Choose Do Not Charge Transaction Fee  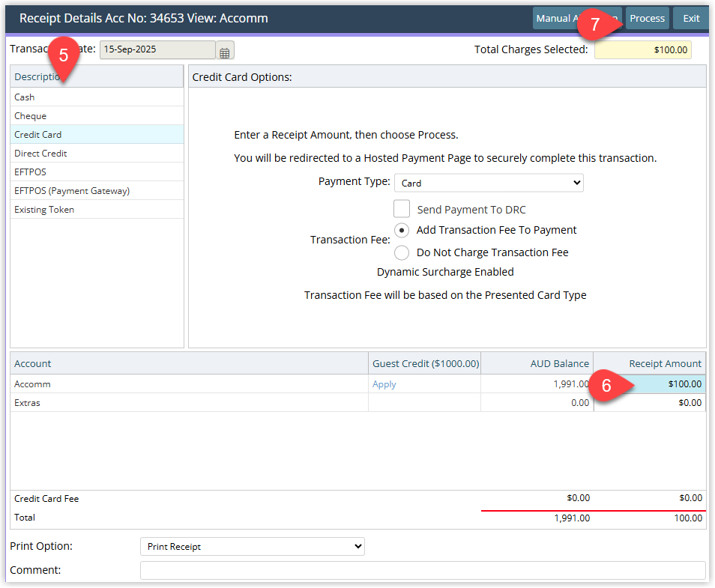pyautogui.click(x=401, y=252)
